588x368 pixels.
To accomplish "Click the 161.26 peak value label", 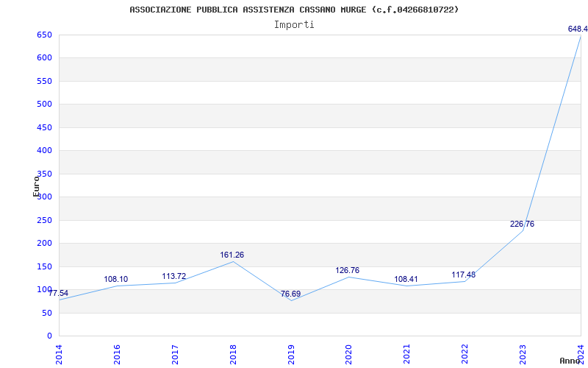I will [x=232, y=255].
